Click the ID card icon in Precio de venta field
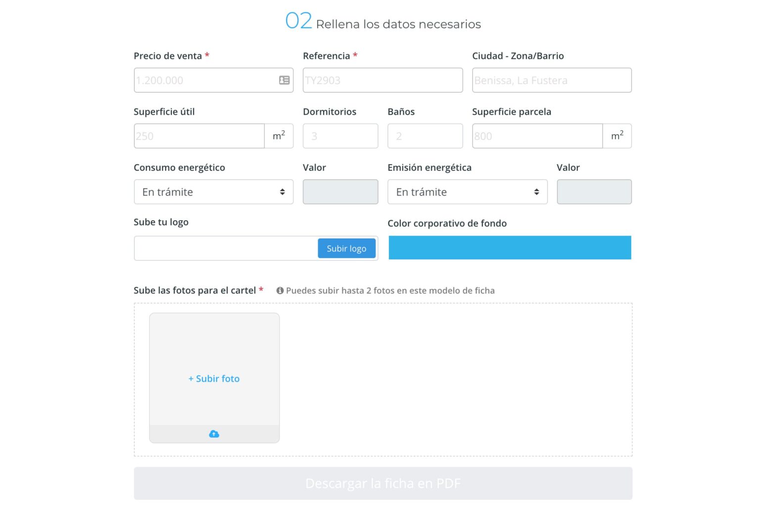This screenshot has height=532, width=760. click(284, 80)
